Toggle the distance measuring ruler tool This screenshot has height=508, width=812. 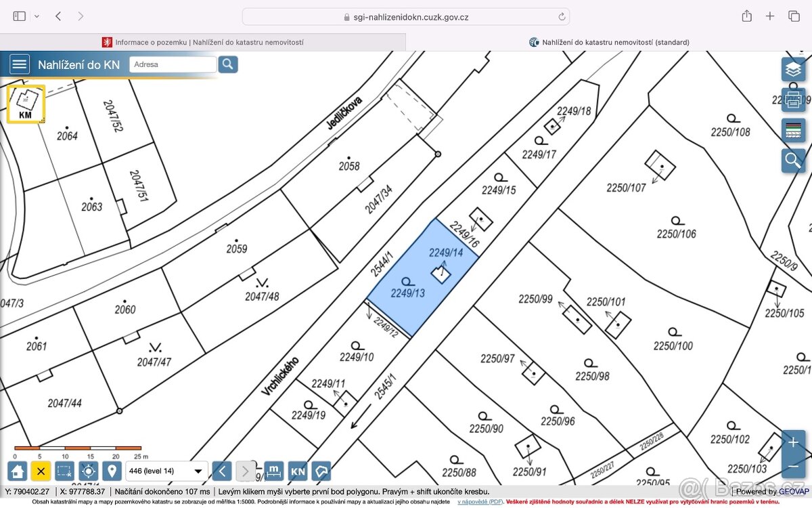(273, 470)
